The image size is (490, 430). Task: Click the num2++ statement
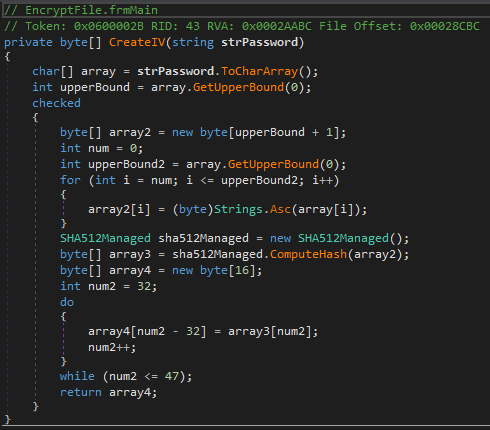[112, 348]
